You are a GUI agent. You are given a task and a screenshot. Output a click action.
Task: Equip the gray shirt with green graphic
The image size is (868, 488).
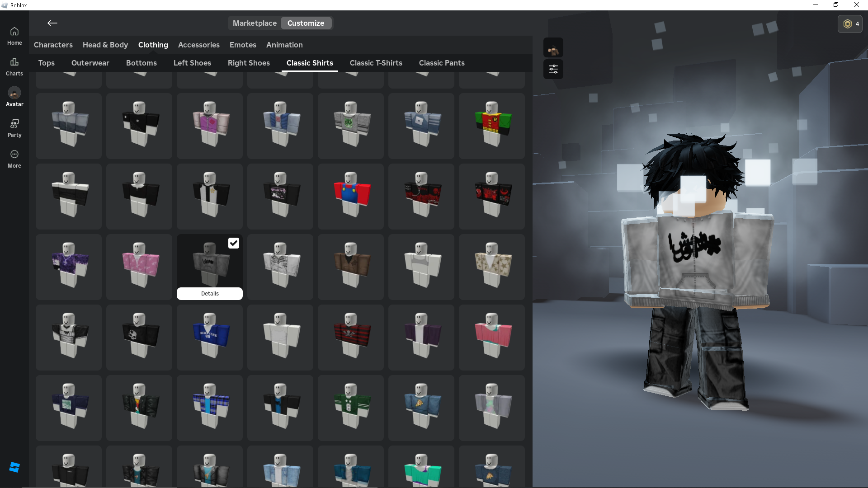[351, 126]
